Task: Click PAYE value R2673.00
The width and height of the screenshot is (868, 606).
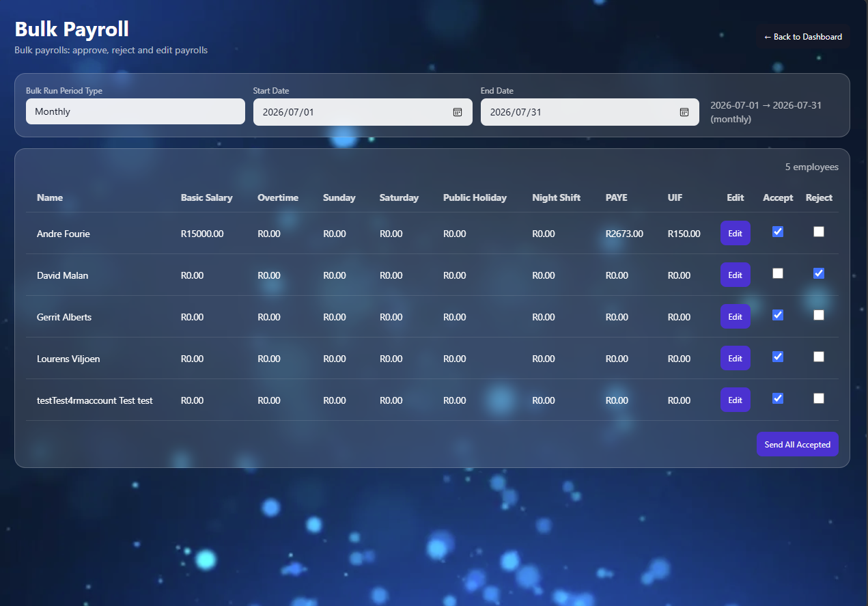Action: [624, 234]
